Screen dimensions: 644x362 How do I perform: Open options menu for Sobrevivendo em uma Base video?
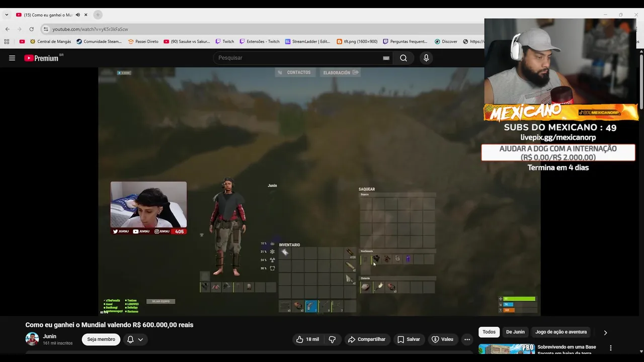[611, 348]
